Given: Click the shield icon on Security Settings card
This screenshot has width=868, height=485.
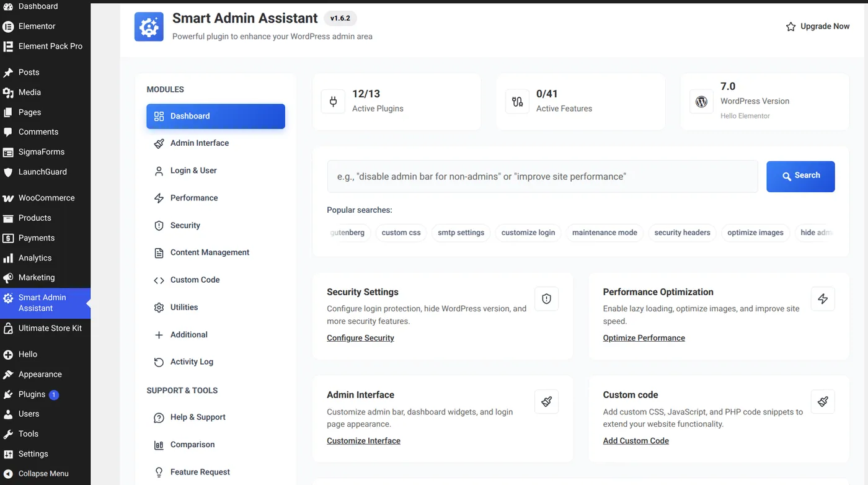Looking at the screenshot, I should [546, 298].
